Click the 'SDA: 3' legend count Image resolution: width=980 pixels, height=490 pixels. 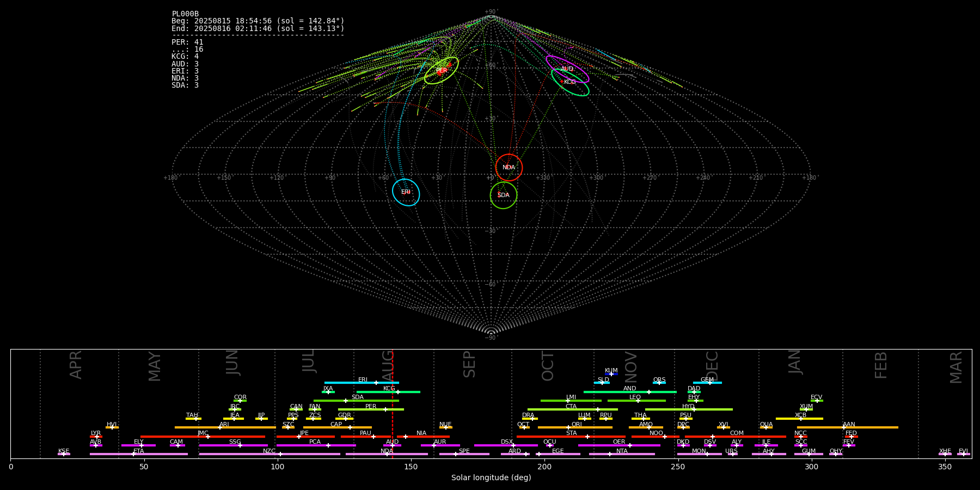point(185,85)
